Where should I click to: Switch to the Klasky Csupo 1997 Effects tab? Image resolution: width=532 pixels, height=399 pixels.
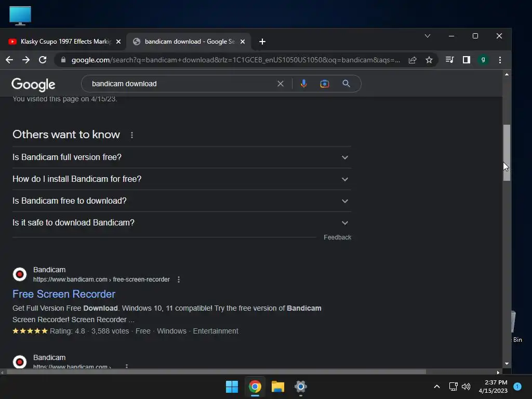63,42
